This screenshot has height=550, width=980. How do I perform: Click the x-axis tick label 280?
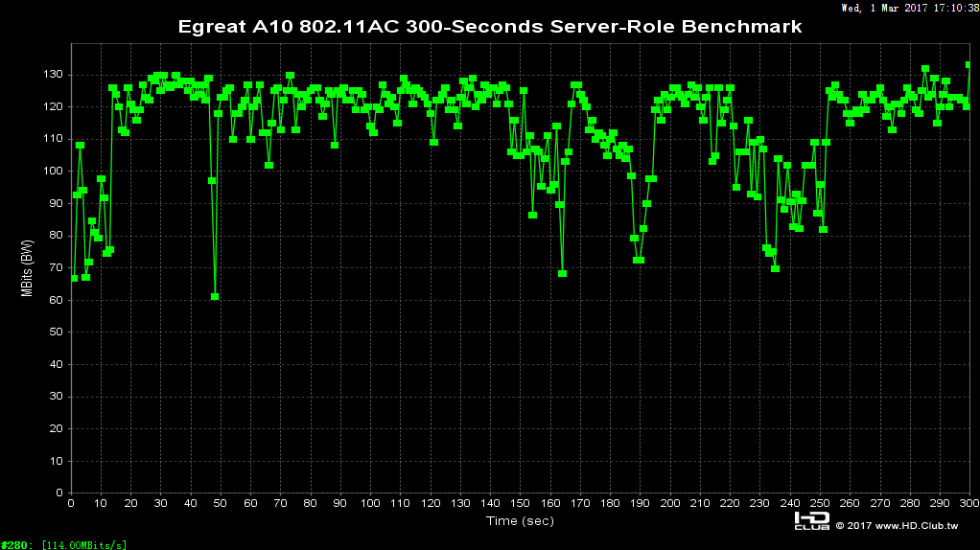tap(910, 503)
